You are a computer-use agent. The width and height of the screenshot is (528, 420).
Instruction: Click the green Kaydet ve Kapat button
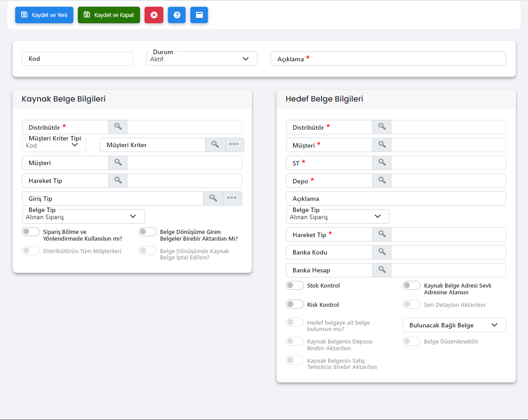tap(109, 15)
